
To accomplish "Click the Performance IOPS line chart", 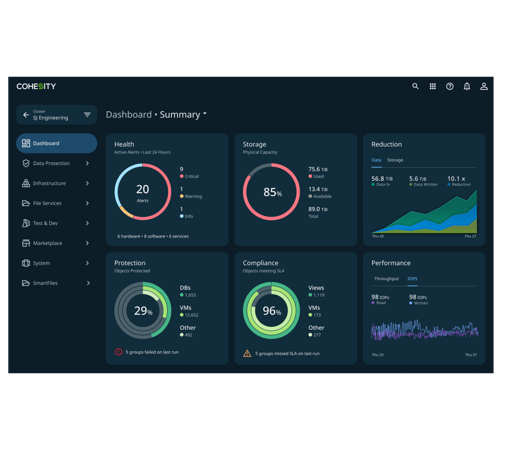I will pos(425,330).
